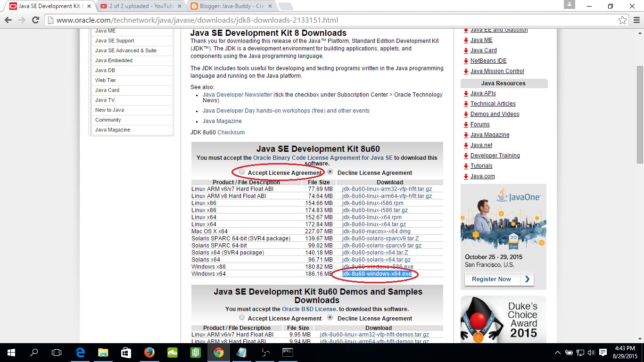The image size is (644, 362).
Task: Open the JDK 8u60 Checksum link
Action: [x=231, y=132]
